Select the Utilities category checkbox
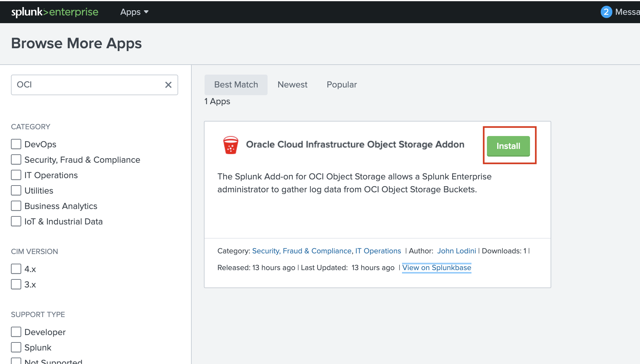Image resolution: width=640 pixels, height=364 pixels. 16,190
